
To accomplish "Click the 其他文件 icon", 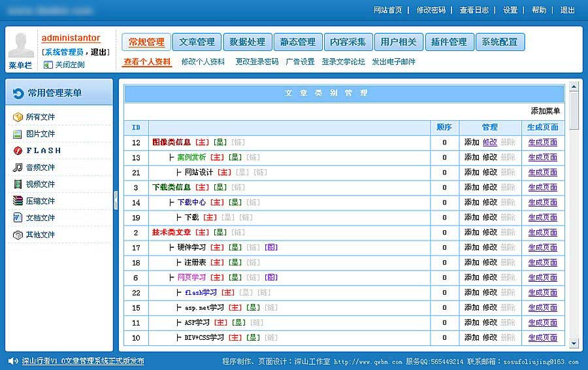I will click(18, 235).
